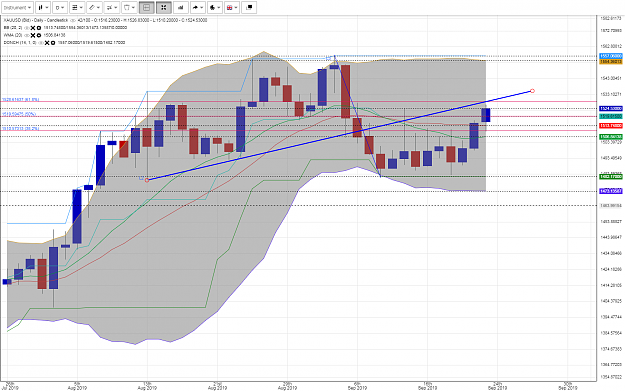Click the trend line's upper-right red circle handle
Screen dimensions: 625x391
pyautogui.click(x=533, y=91)
